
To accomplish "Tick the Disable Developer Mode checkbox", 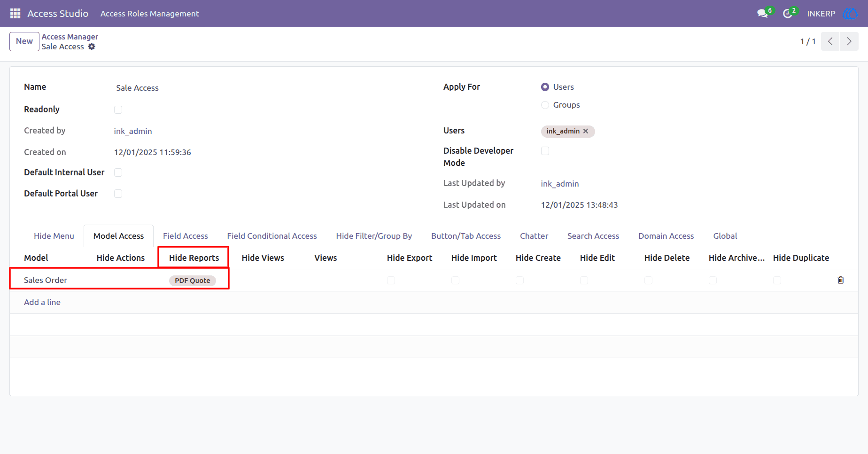I will click(x=545, y=151).
